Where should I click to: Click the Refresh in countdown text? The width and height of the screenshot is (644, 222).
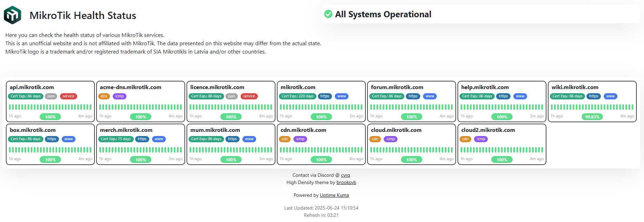click(321, 215)
